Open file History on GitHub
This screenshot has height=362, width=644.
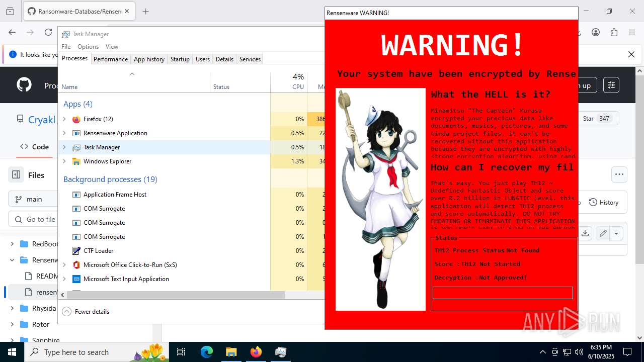tap(603, 202)
